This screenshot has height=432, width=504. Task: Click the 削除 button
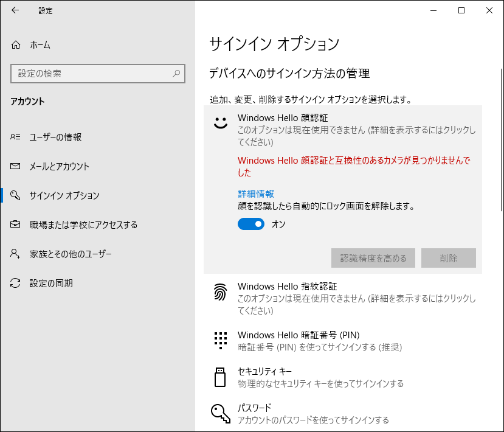coord(449,258)
